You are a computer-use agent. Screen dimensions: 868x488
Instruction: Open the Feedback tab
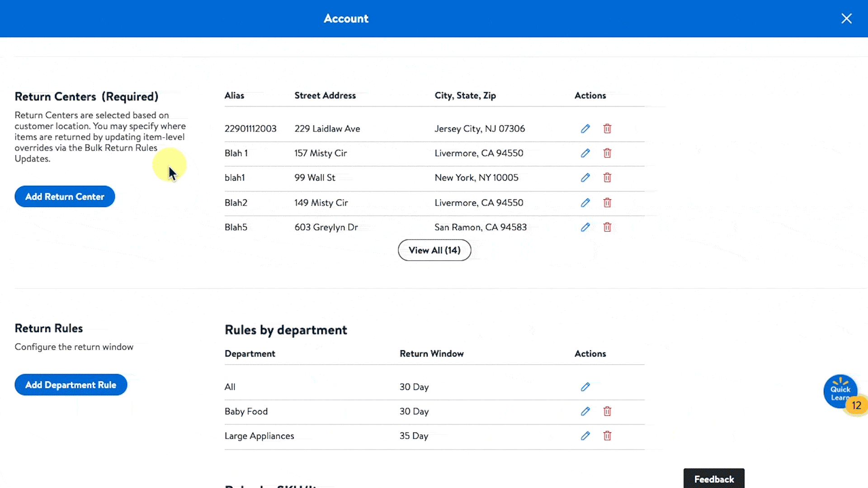click(714, 479)
